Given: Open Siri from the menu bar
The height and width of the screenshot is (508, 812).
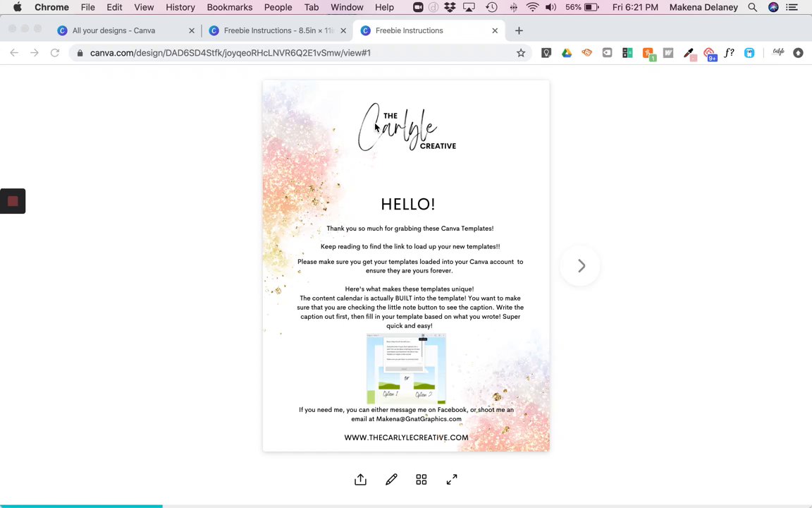Looking at the screenshot, I should [773, 7].
